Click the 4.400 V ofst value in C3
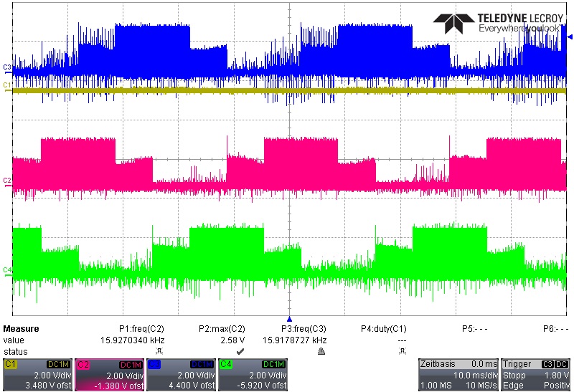The height and width of the screenshot is (392, 574). coord(192,385)
